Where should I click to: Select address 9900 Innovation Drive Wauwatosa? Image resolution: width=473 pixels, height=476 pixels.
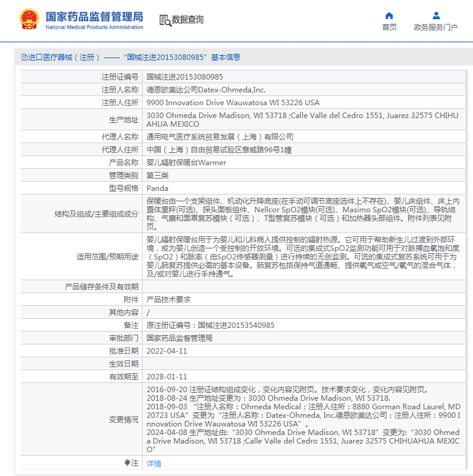click(233, 103)
